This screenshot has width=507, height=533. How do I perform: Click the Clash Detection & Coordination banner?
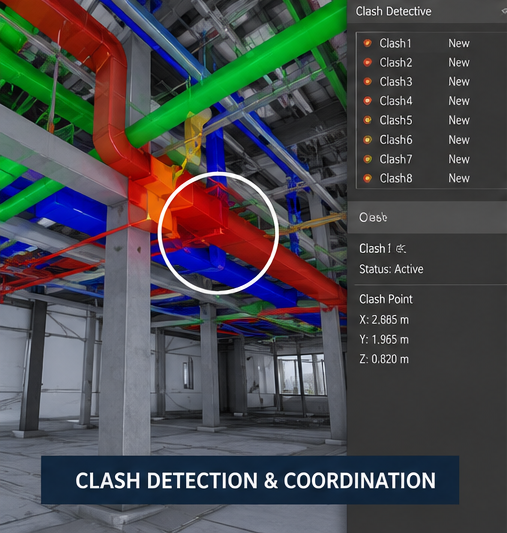(x=250, y=480)
